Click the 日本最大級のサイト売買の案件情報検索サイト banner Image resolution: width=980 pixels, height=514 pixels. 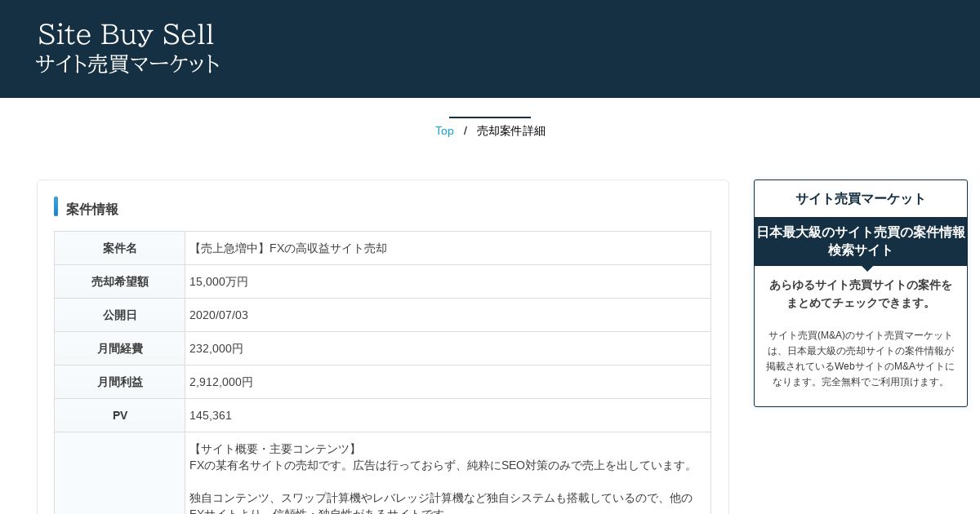tap(861, 241)
